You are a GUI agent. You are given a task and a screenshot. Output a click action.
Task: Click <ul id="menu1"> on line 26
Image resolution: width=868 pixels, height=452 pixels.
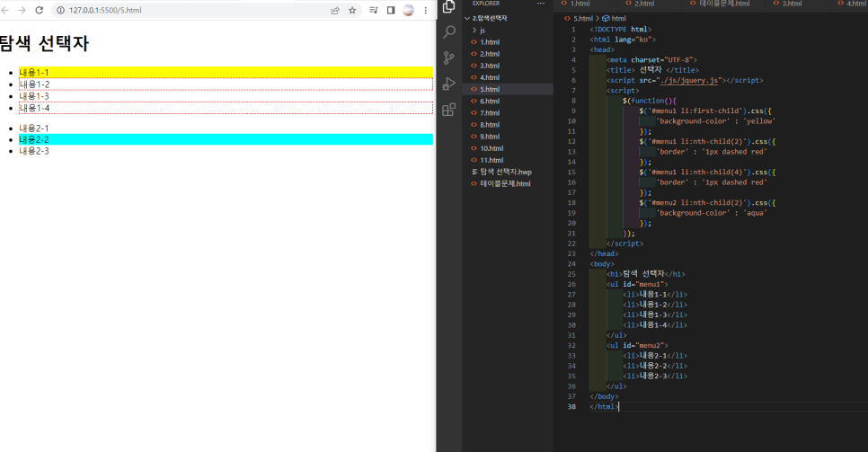coord(637,284)
